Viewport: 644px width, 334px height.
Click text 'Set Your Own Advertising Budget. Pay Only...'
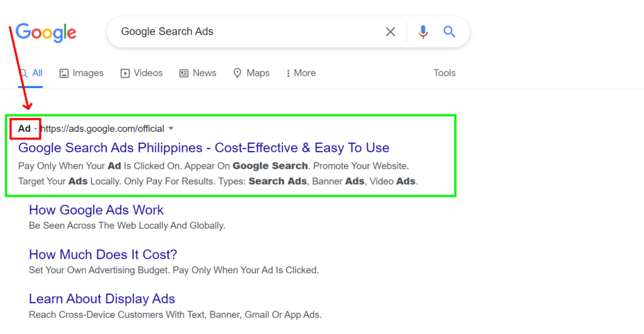(x=174, y=270)
